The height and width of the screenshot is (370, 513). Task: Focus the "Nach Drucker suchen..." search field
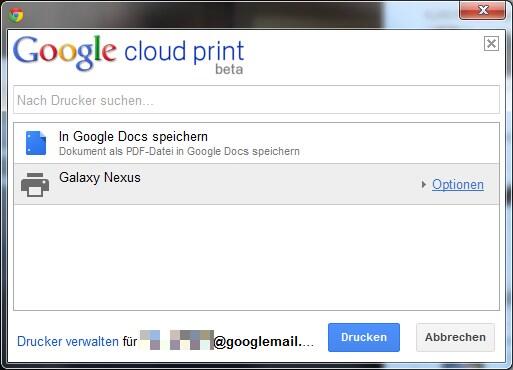point(256,100)
